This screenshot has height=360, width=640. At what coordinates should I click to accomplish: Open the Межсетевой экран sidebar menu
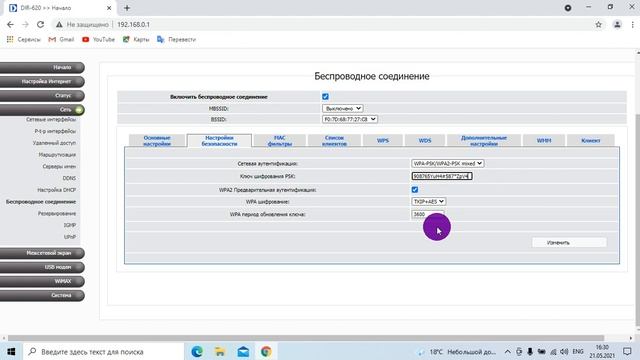[42, 253]
